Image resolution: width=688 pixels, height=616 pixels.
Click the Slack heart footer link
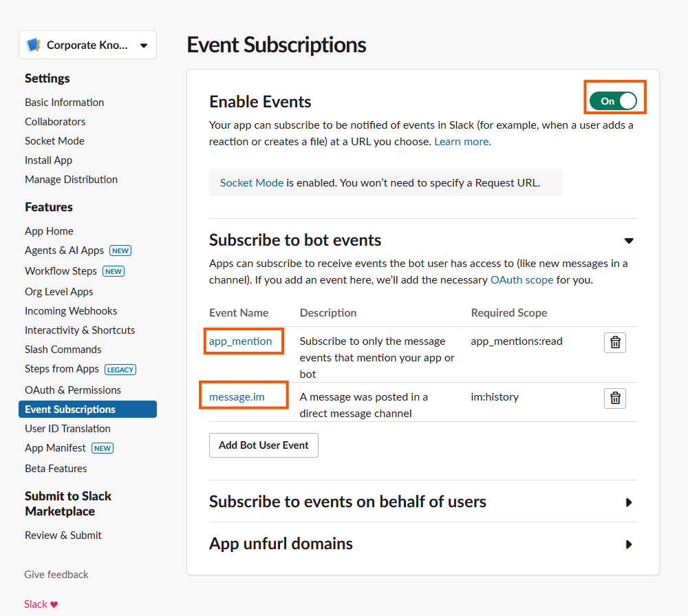[x=41, y=604]
